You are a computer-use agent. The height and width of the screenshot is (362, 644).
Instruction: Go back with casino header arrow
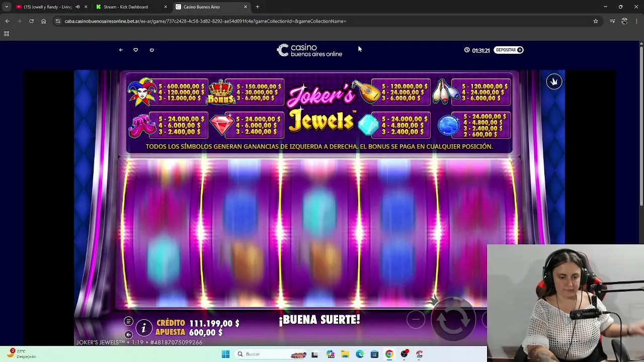coord(121,50)
